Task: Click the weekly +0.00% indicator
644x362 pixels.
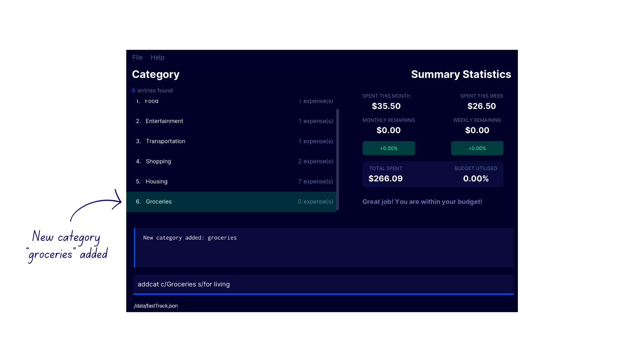Action: click(477, 148)
